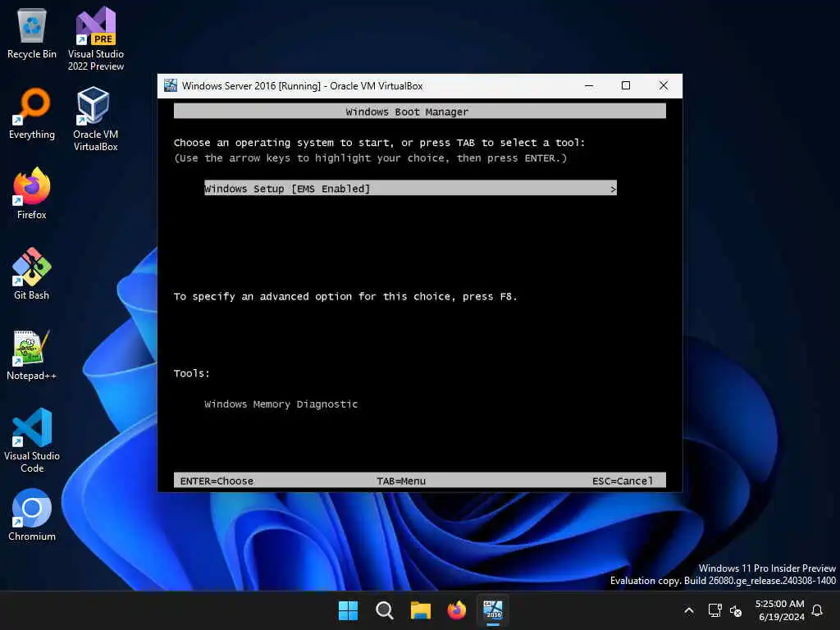Click the arrow at end of boot entry
Viewport: 840px width, 630px height.
614,189
